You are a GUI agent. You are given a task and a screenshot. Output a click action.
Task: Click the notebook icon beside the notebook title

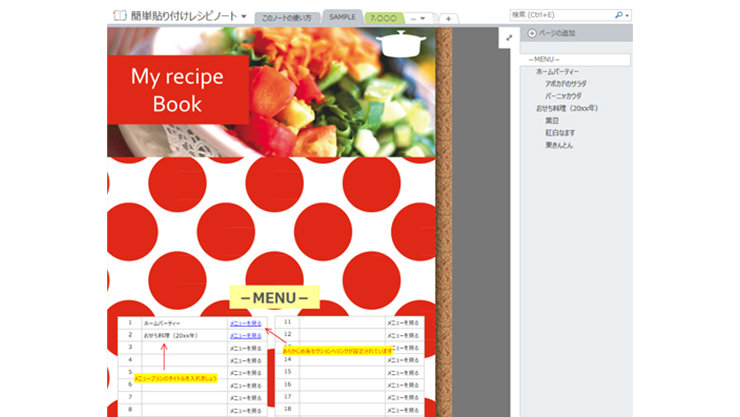[x=118, y=16]
